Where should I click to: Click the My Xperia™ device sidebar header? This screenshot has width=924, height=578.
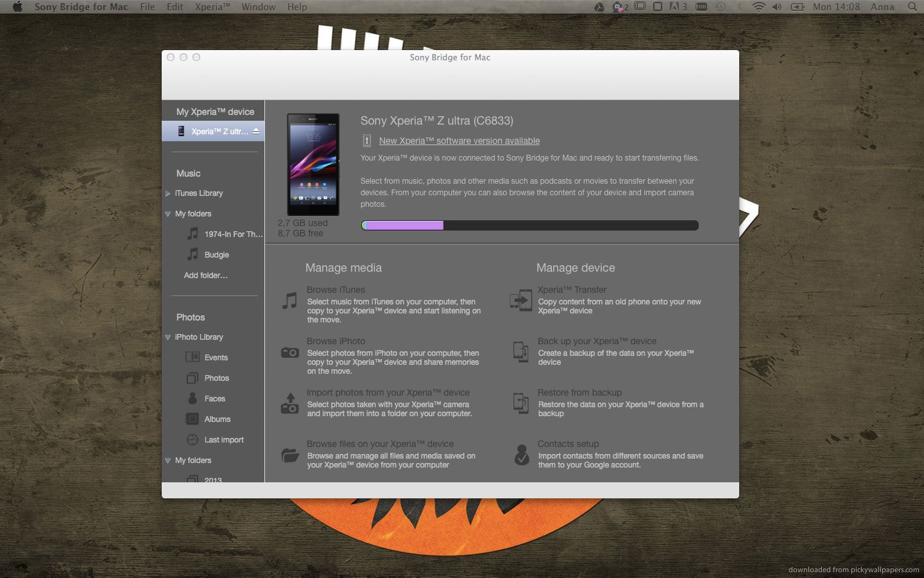click(x=215, y=112)
